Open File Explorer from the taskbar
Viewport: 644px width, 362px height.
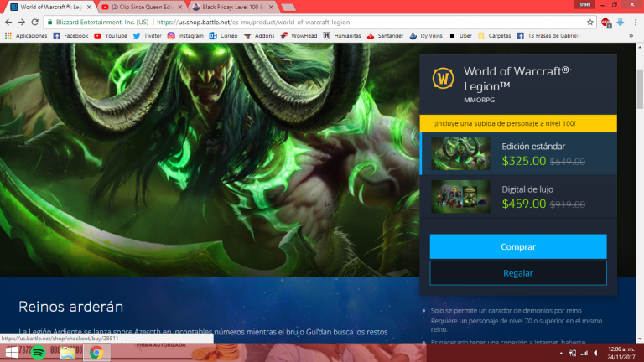click(67, 353)
